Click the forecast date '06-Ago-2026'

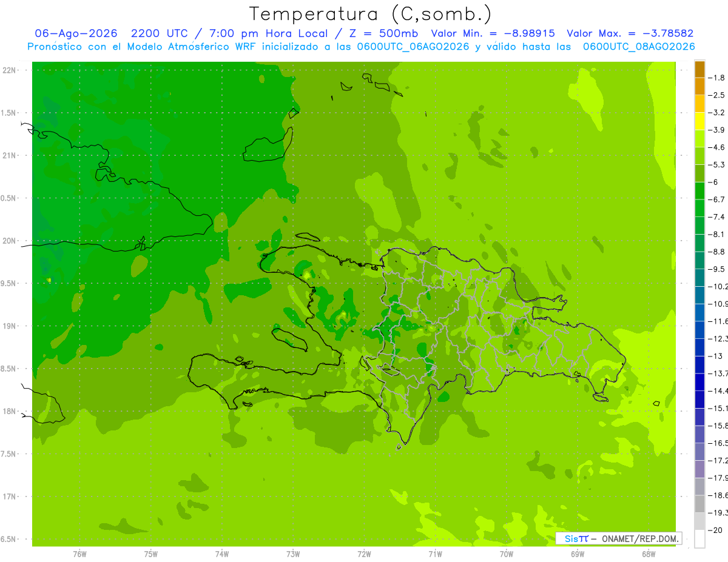76,33
